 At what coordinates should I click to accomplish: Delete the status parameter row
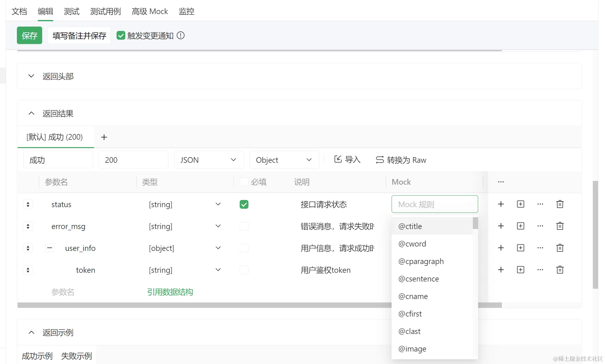tap(560, 204)
